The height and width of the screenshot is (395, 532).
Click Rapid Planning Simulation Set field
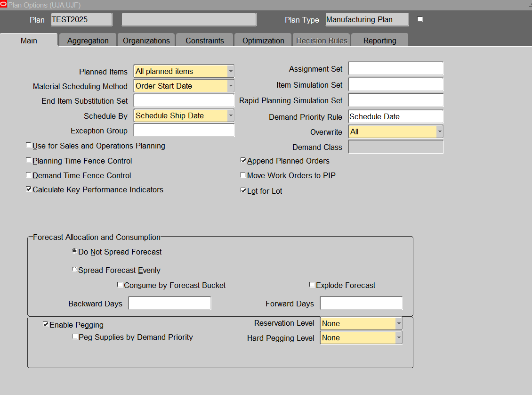[x=396, y=100]
